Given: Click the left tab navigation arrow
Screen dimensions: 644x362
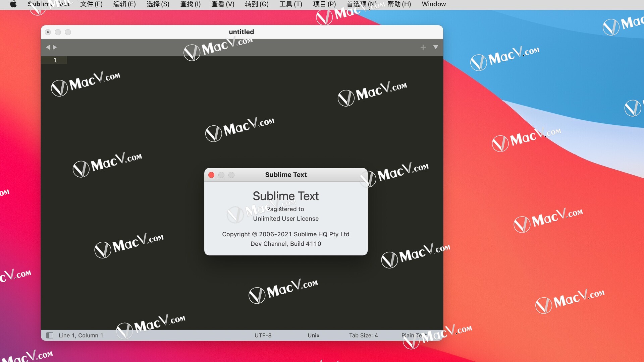Looking at the screenshot, I should click(x=48, y=47).
